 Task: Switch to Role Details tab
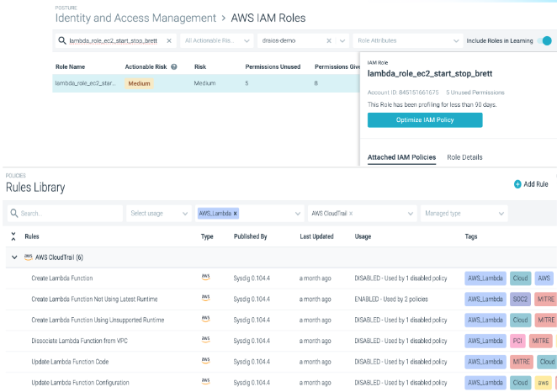(x=464, y=157)
